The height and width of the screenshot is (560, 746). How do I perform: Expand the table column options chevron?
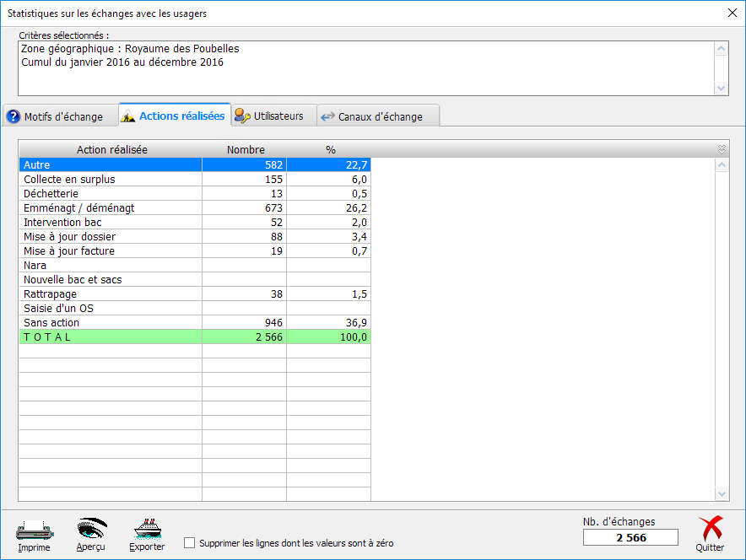(722, 149)
